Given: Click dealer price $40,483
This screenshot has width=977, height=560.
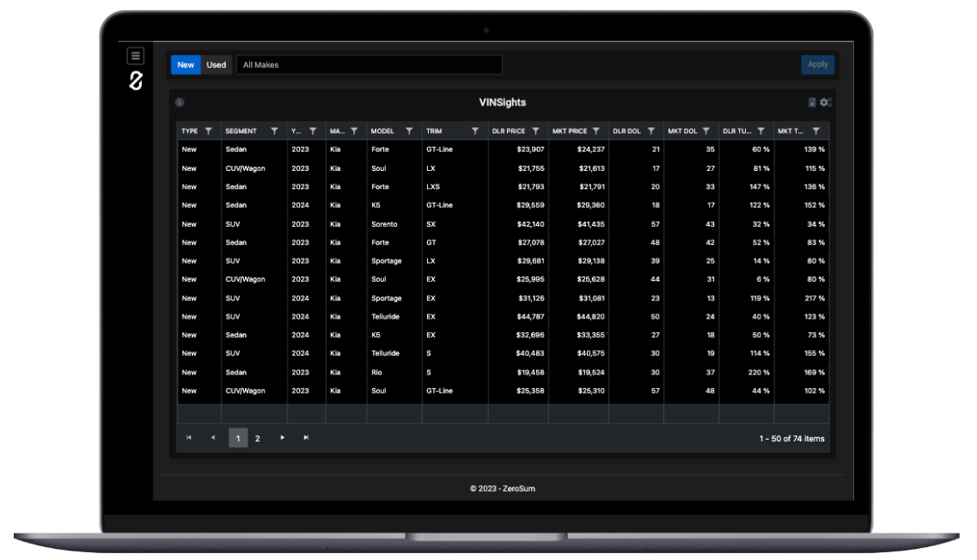Looking at the screenshot, I should click(x=530, y=353).
